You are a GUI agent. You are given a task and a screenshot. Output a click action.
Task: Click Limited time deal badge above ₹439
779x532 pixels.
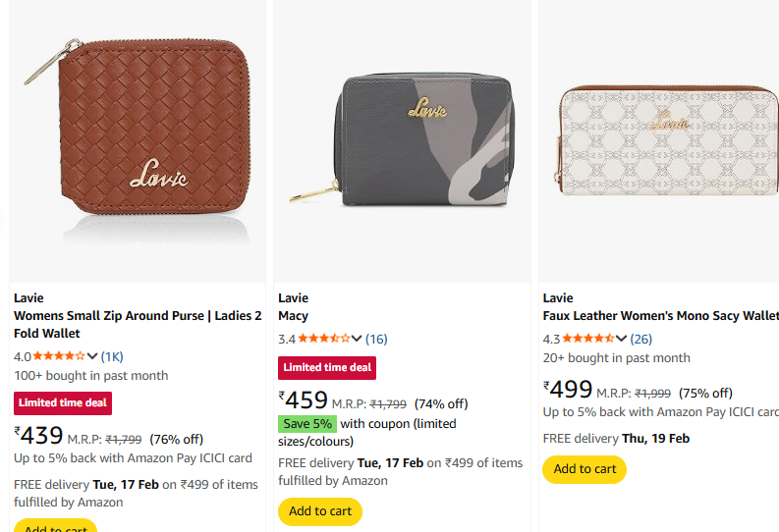tap(63, 403)
